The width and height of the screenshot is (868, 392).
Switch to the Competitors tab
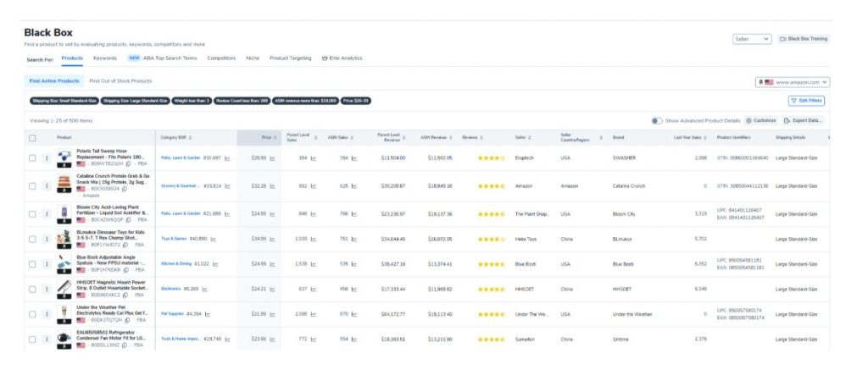tap(221, 58)
